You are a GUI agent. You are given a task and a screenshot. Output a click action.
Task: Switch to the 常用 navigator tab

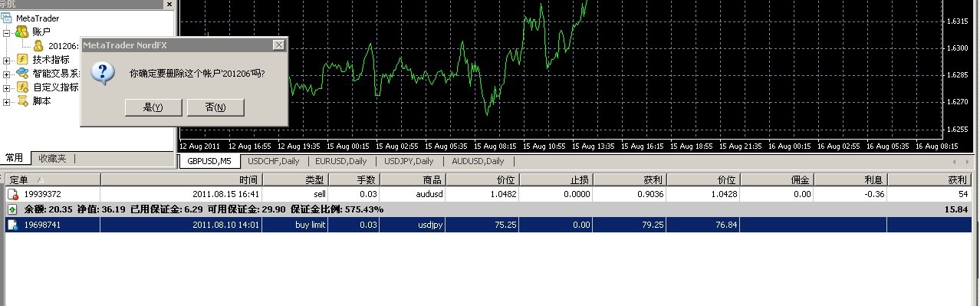[x=15, y=159]
